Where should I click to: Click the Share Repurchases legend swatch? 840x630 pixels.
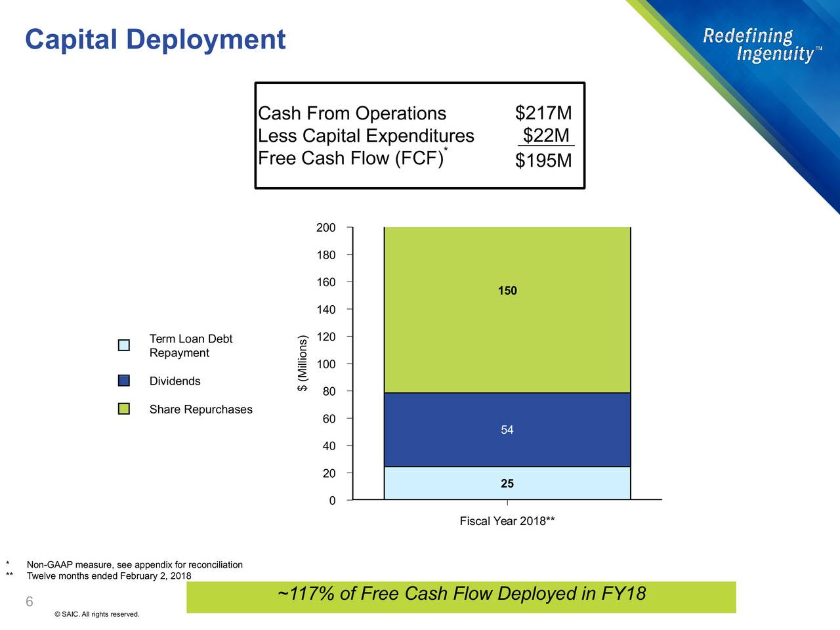click(124, 409)
